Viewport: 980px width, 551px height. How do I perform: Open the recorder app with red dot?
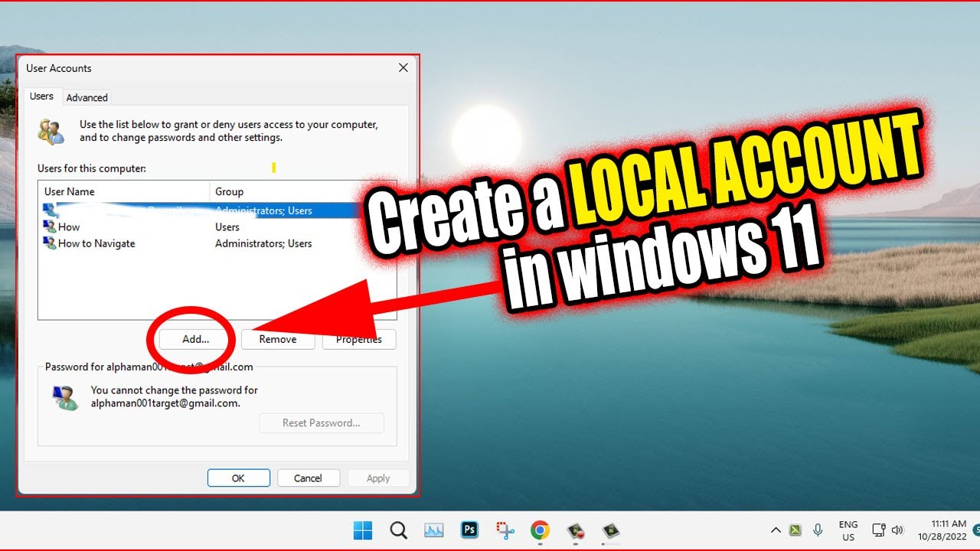tap(575, 530)
